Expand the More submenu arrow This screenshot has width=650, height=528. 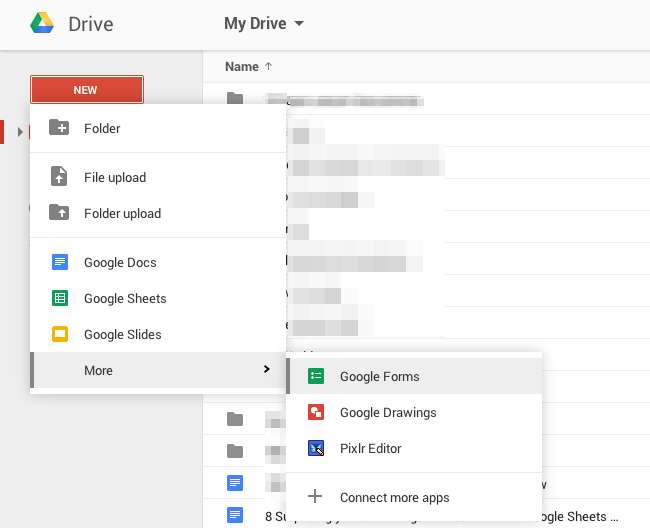266,370
